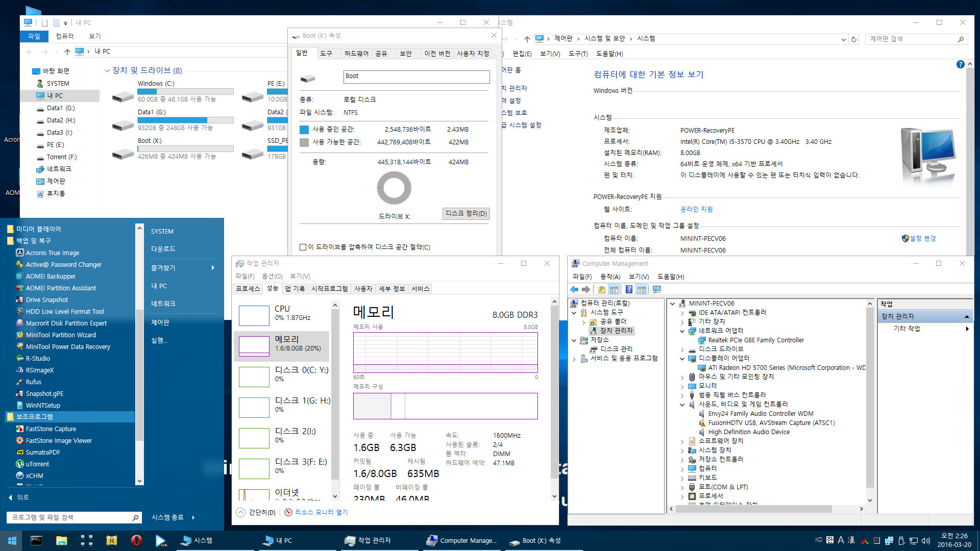
Task: Toggle the show/hide action pane toolbar icon
Action: [x=642, y=290]
